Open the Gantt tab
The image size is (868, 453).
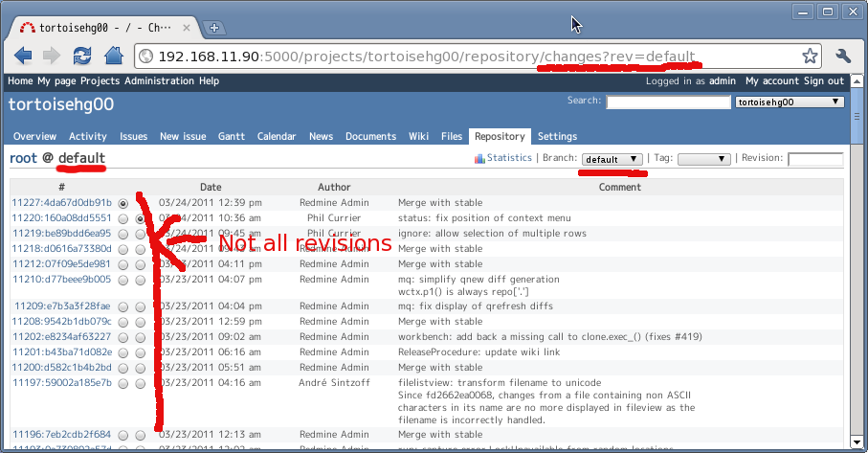[x=232, y=136]
